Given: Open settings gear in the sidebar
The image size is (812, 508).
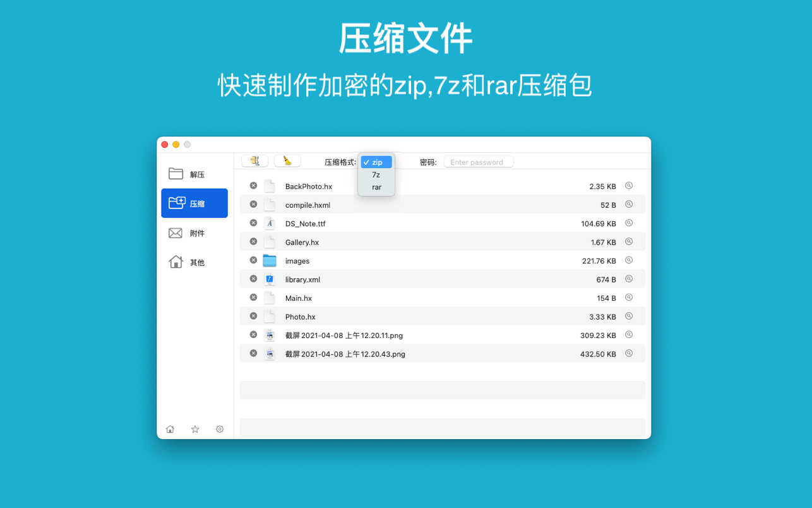Looking at the screenshot, I should click(x=220, y=429).
